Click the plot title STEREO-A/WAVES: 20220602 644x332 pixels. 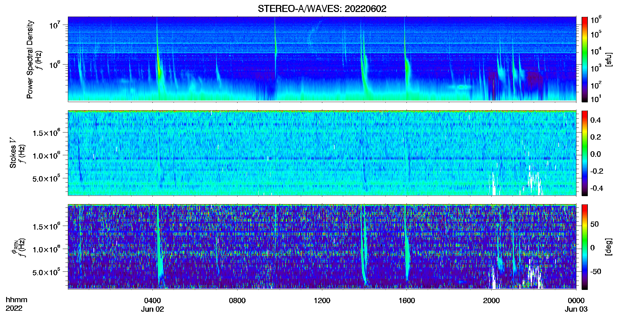coord(322,9)
